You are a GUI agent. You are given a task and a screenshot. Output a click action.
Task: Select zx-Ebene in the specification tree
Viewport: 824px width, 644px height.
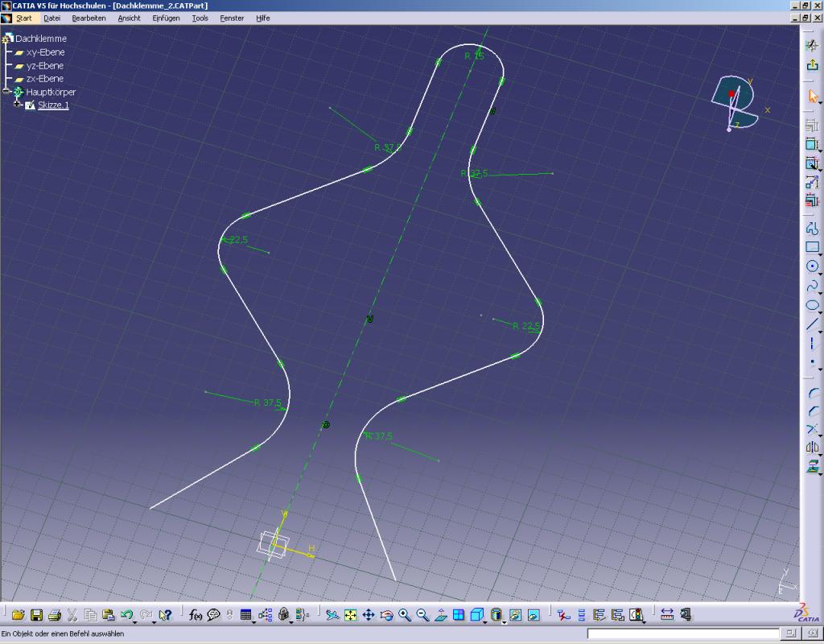coord(45,78)
